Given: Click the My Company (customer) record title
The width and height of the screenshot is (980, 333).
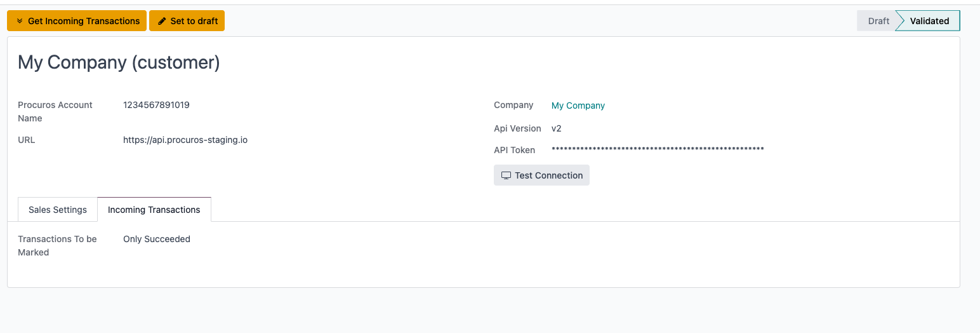Looking at the screenshot, I should coord(119,62).
